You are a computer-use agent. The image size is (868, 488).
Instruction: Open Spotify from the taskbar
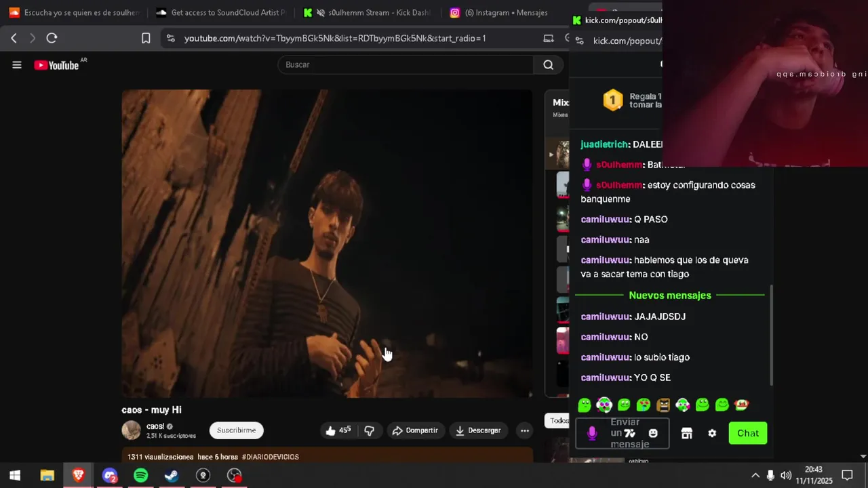tap(140, 476)
